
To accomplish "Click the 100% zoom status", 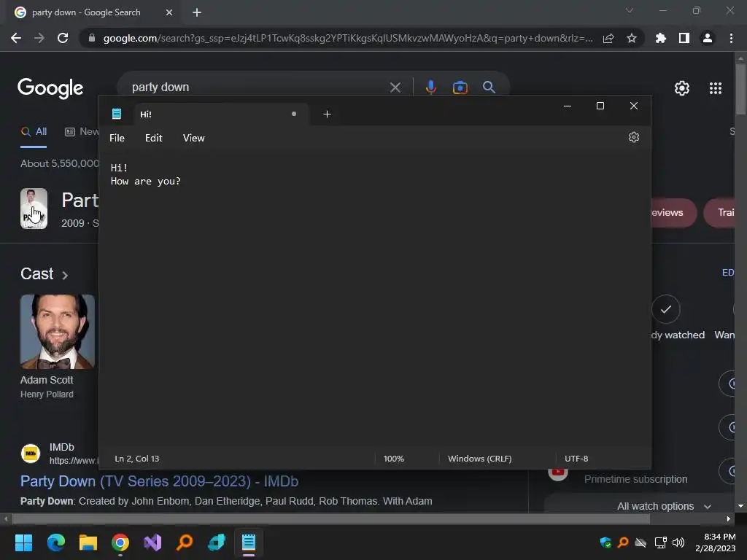I will coord(393,459).
